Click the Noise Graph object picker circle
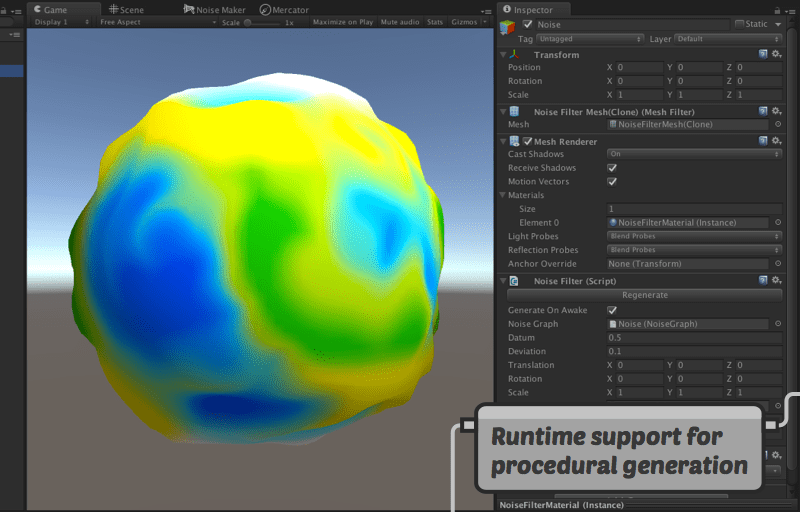800x512 pixels. (778, 324)
